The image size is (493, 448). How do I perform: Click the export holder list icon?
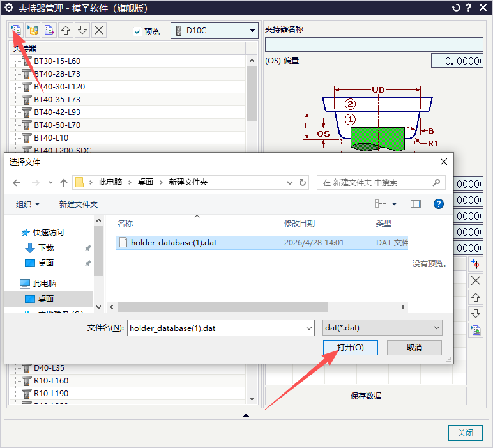49,30
